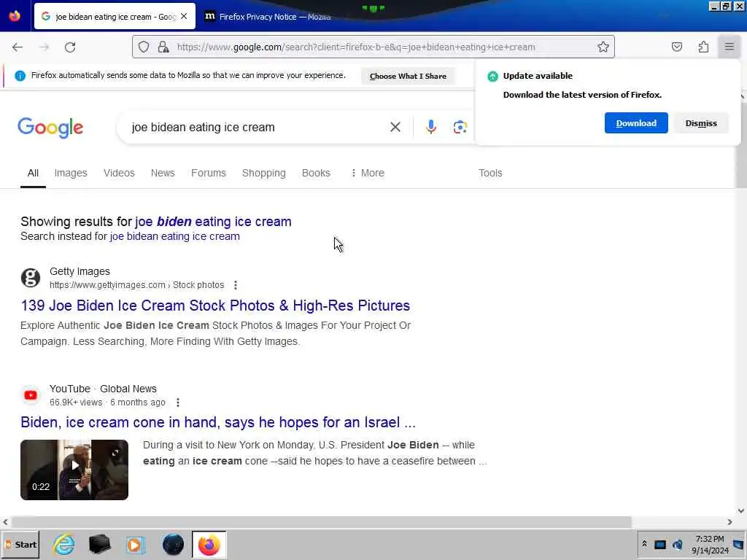
Task: Go back with the browser back arrow
Action: (18, 47)
